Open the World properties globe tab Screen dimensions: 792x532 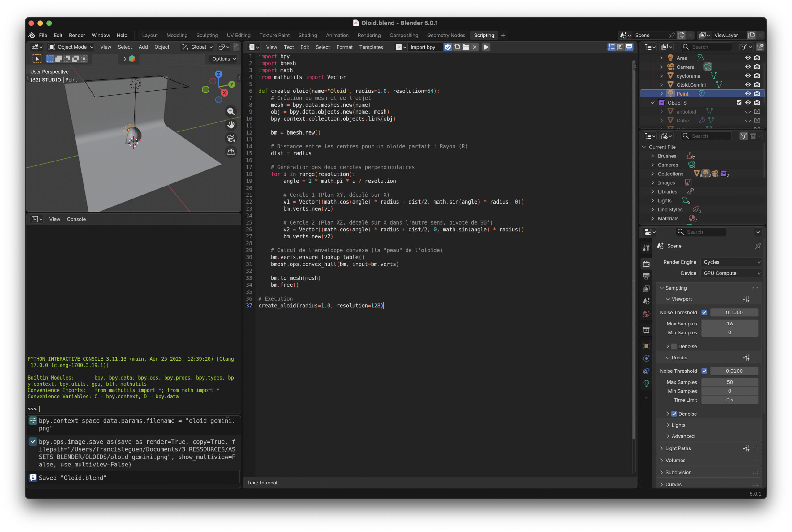[x=646, y=314]
